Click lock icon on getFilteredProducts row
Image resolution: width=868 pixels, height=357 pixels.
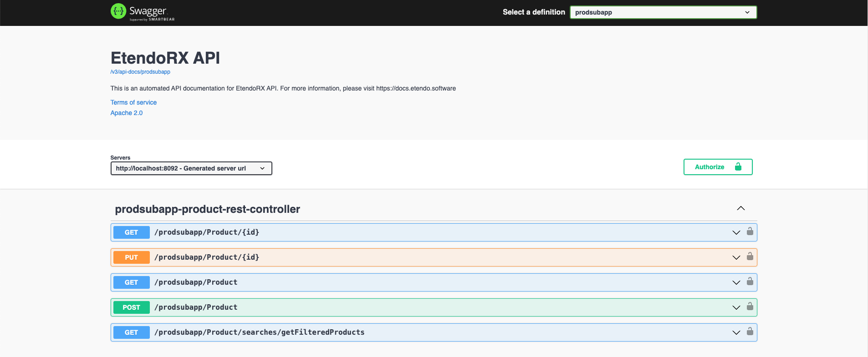(750, 332)
